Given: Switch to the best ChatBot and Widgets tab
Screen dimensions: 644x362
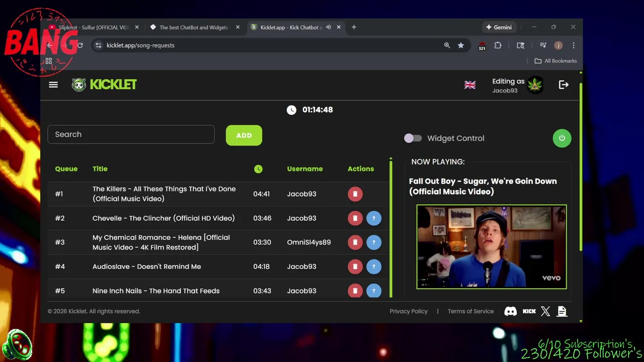Looking at the screenshot, I should click(x=194, y=27).
